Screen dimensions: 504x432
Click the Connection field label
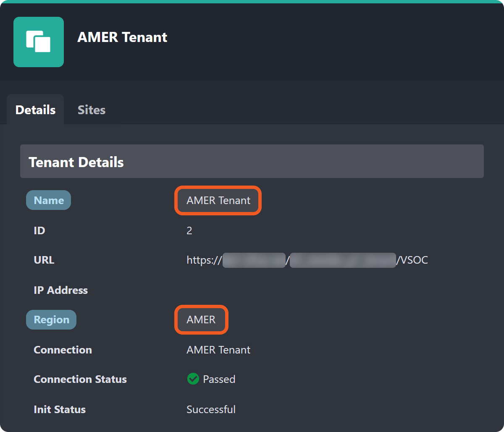(63, 350)
